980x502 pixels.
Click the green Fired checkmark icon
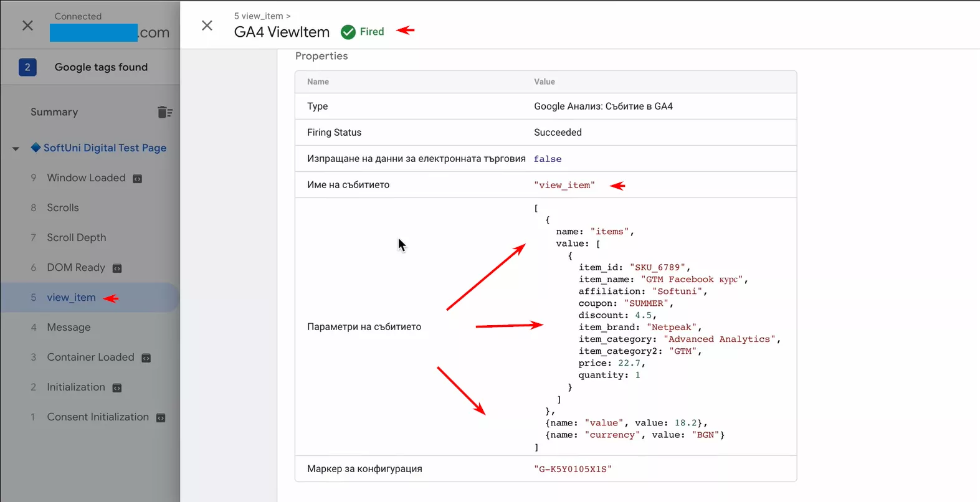348,32
